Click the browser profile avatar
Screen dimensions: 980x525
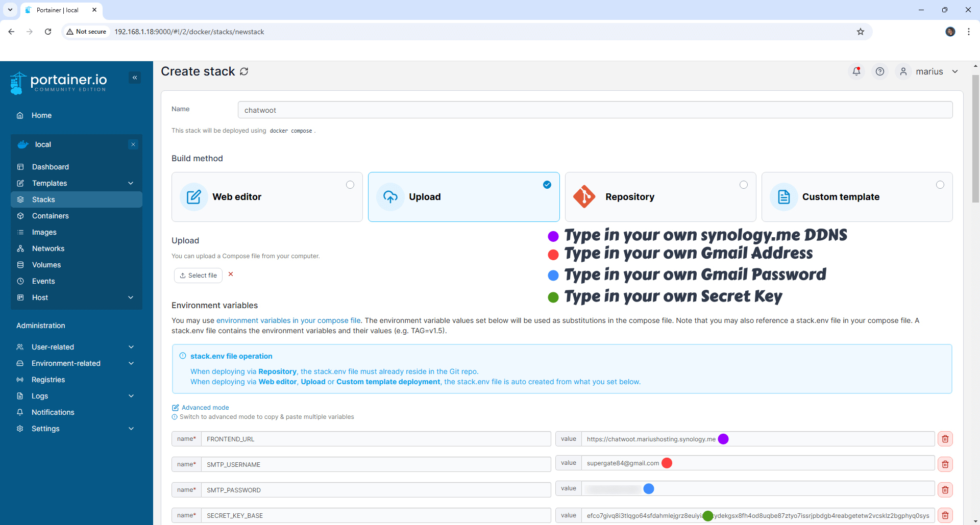950,32
